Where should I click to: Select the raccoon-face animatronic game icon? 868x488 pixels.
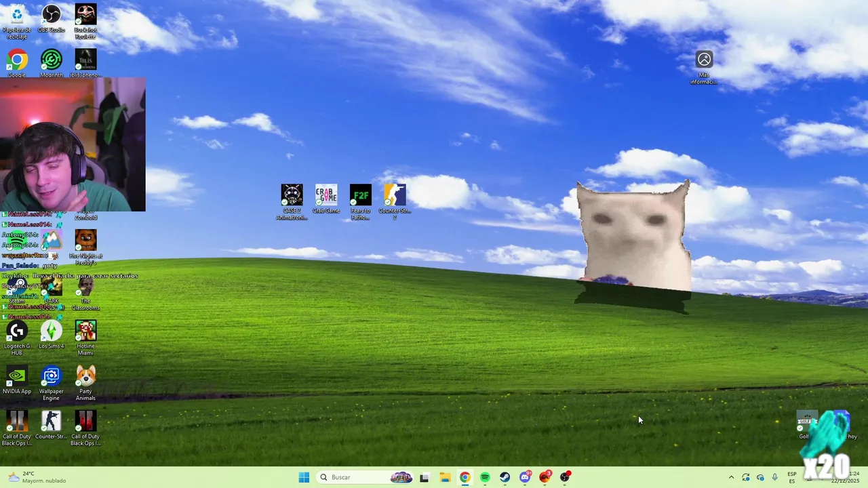click(x=292, y=202)
